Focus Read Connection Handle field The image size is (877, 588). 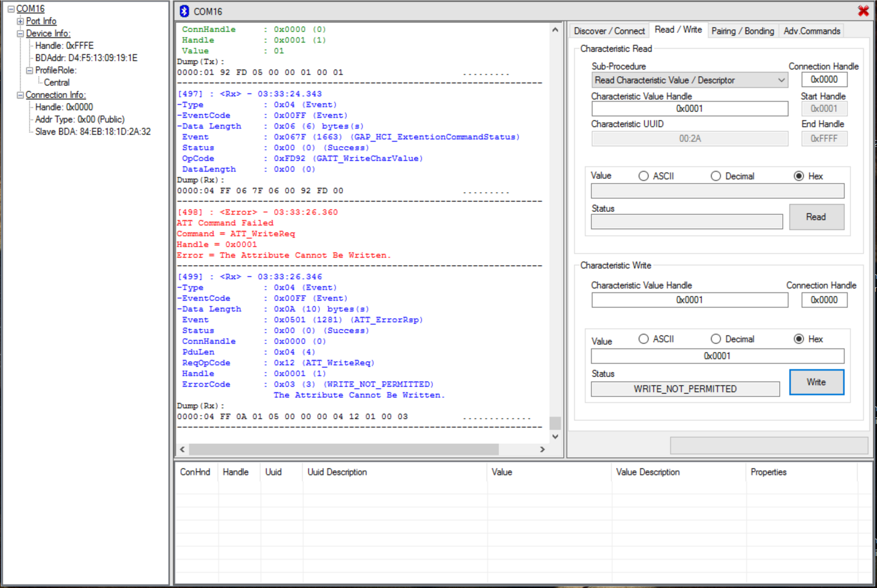[x=824, y=80]
